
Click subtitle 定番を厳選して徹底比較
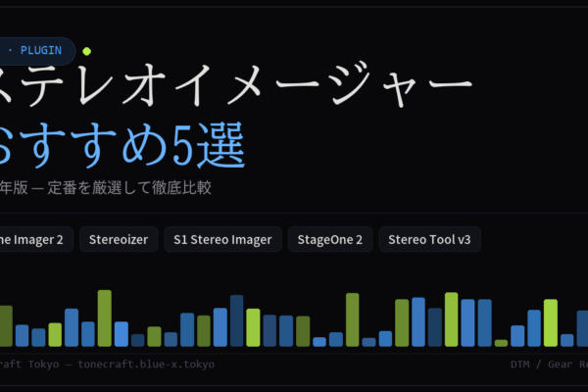coord(129,187)
